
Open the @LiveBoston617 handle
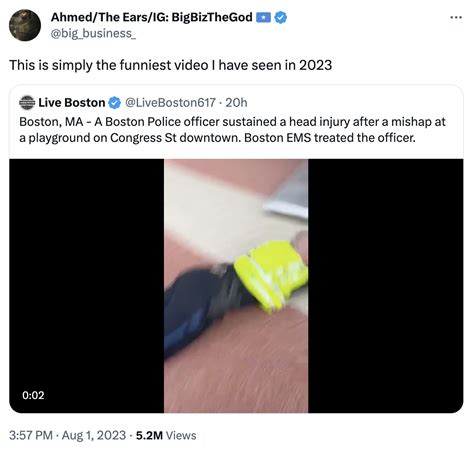click(x=170, y=103)
